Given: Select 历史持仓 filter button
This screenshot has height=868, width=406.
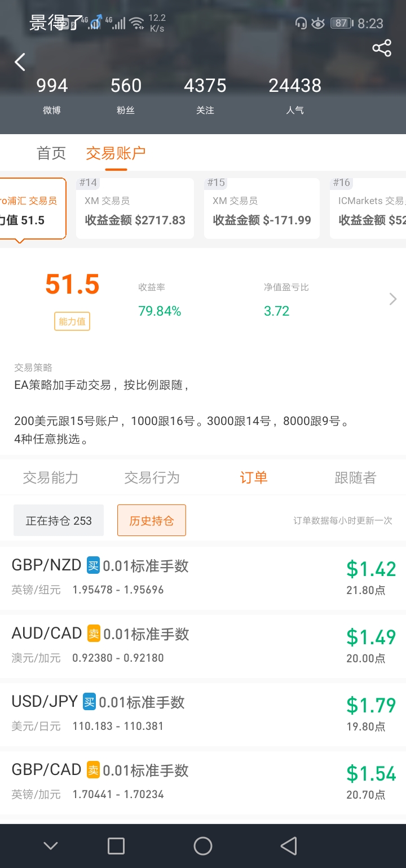Looking at the screenshot, I should click(x=152, y=520).
